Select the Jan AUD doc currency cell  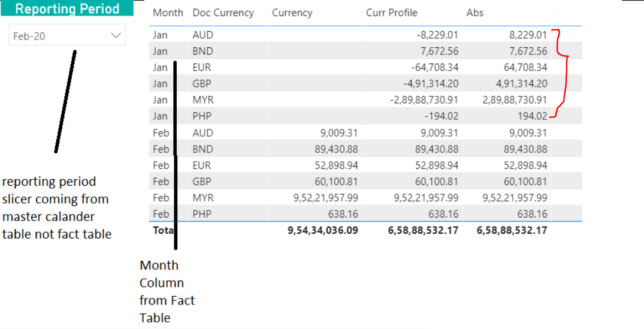pos(203,35)
